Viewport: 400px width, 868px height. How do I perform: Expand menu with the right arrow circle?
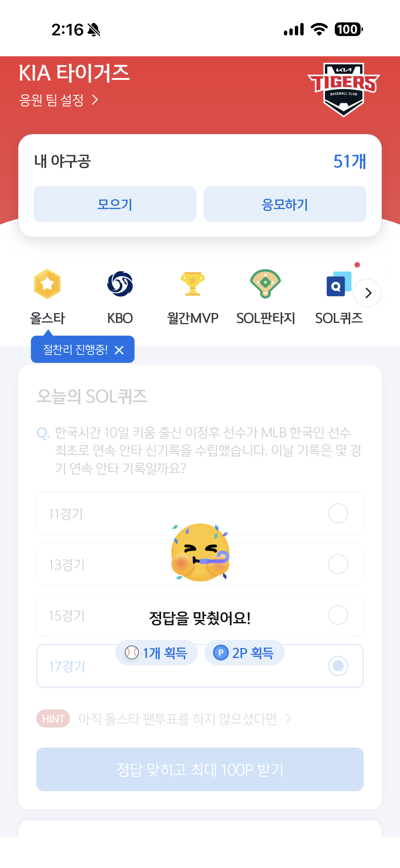(367, 293)
